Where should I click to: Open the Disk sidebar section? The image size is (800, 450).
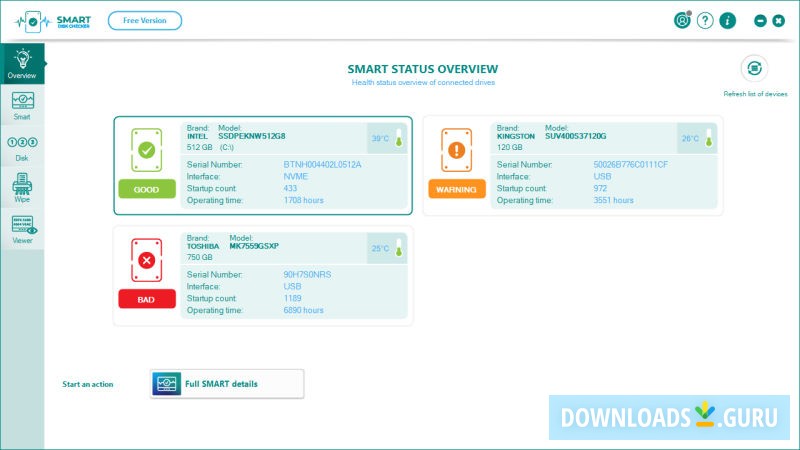[x=22, y=148]
